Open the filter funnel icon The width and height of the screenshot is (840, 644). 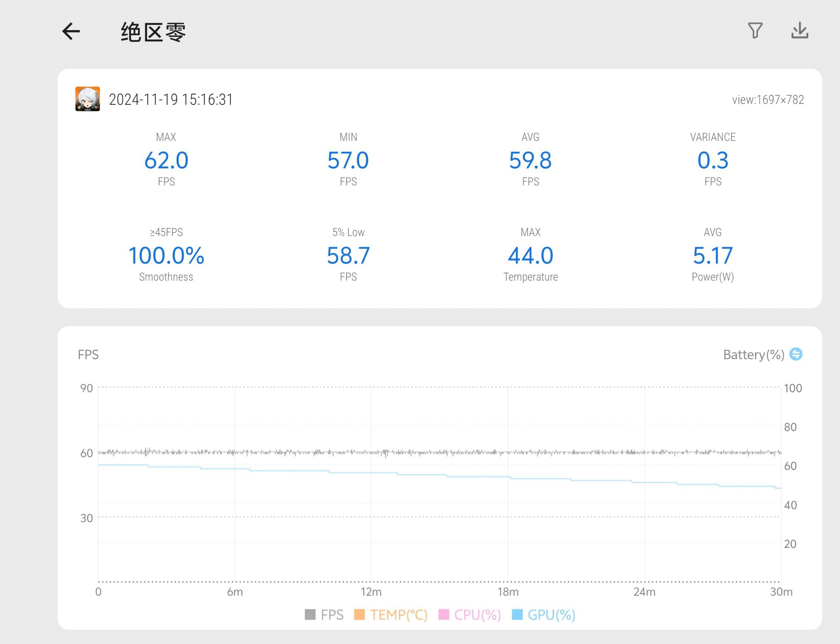[x=755, y=31]
